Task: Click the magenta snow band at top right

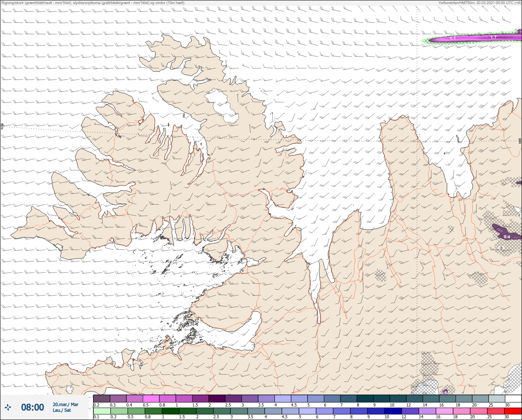Action: pos(475,38)
